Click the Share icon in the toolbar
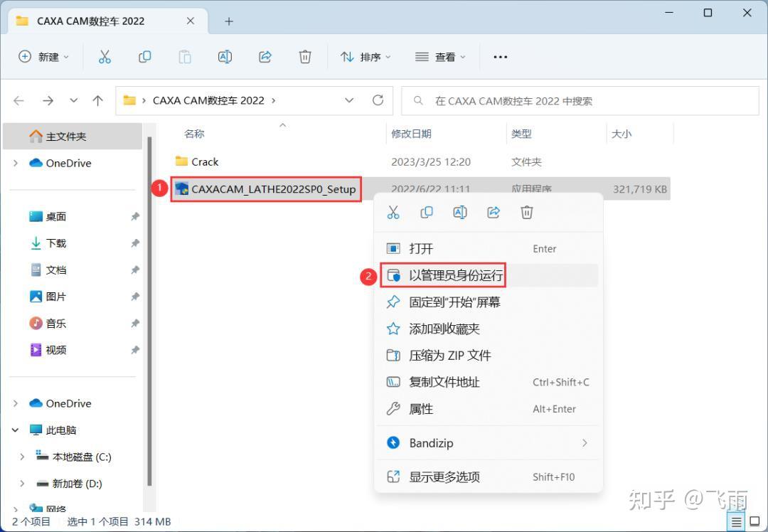Image resolution: width=768 pixels, height=532 pixels. (264, 56)
